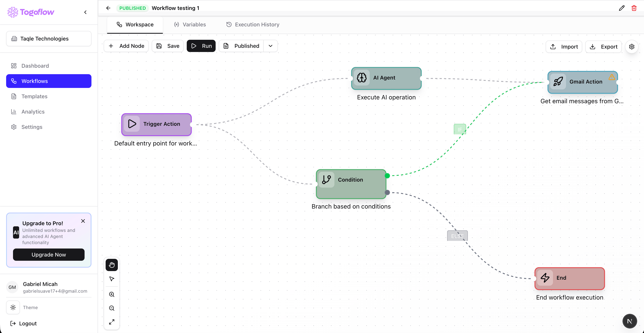The height and width of the screenshot is (333, 644).
Task: Dismiss the Upgrade to Pro banner
Action: coord(83,221)
